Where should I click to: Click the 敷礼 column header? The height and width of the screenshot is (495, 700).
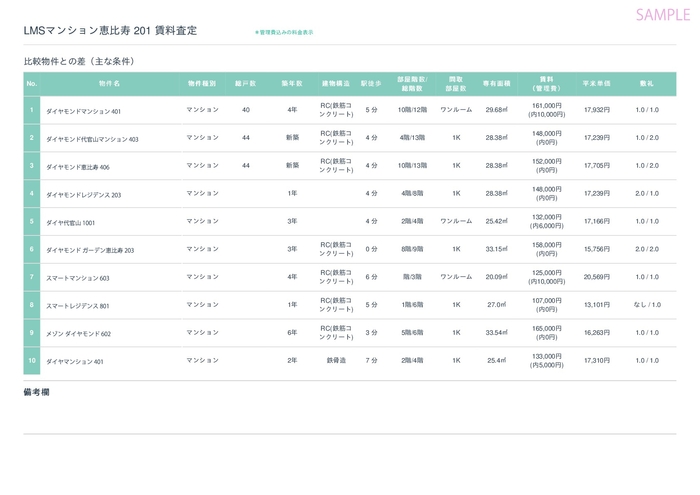coord(646,83)
